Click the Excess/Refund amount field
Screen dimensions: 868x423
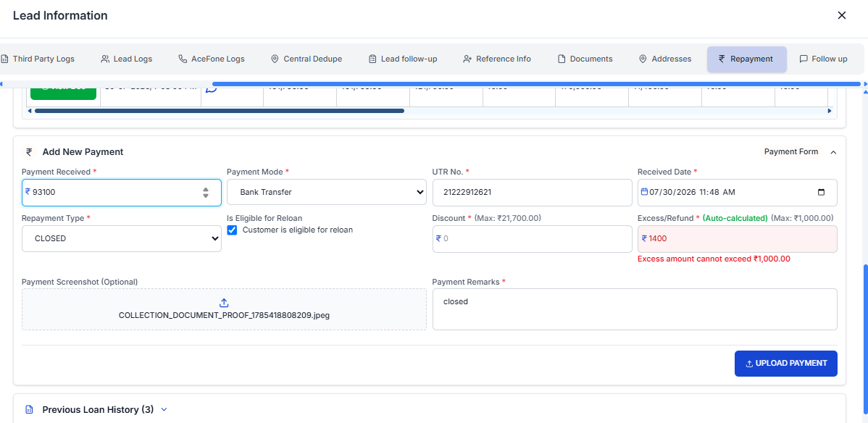pos(738,238)
